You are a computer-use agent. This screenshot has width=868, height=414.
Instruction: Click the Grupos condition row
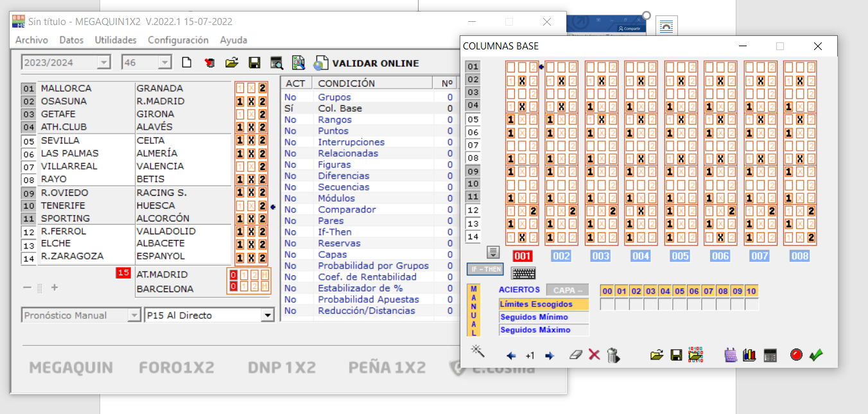tap(368, 98)
